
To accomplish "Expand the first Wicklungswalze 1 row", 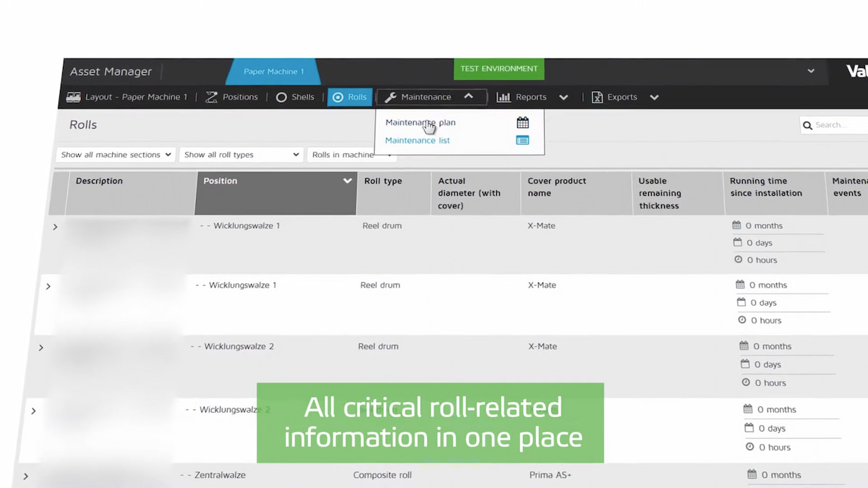I will 55,227.
